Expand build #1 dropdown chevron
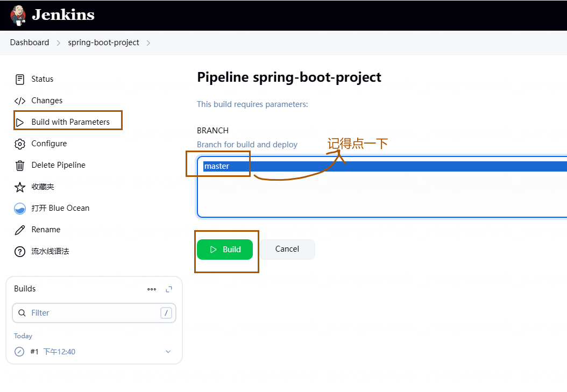The image size is (567, 392). click(x=168, y=352)
